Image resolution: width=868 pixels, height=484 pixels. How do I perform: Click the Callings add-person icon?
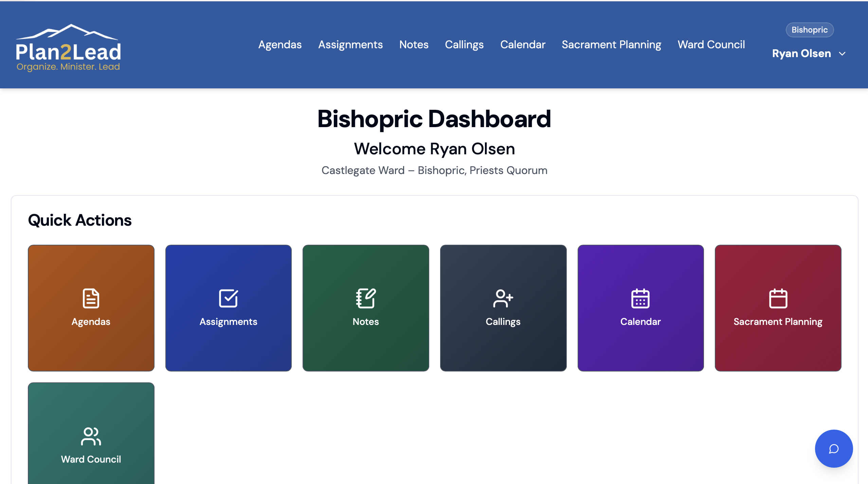503,298
